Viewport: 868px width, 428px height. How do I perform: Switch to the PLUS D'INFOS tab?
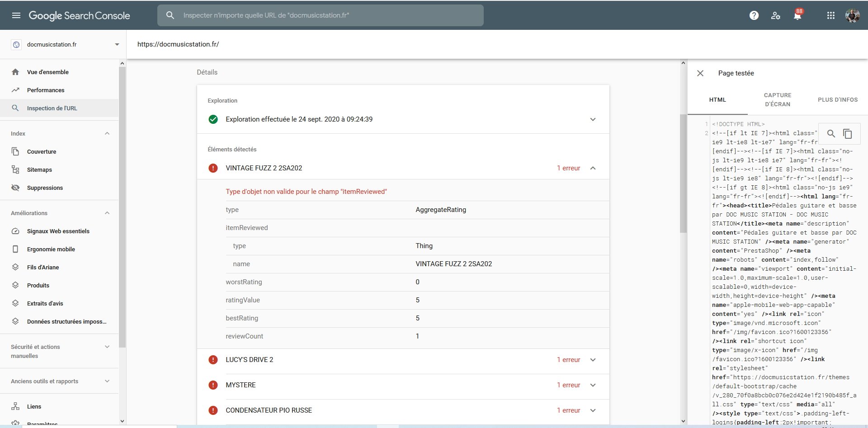(x=838, y=99)
